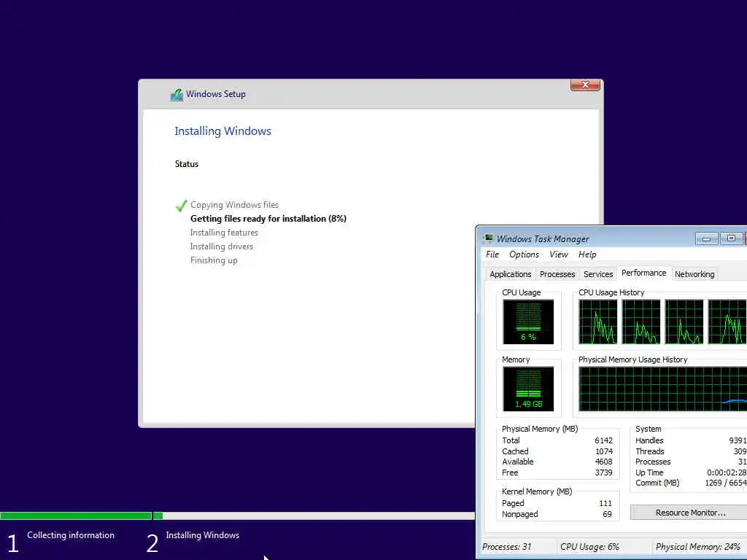Open the Options menu in Task Manager
The image size is (747, 560).
coord(524,254)
